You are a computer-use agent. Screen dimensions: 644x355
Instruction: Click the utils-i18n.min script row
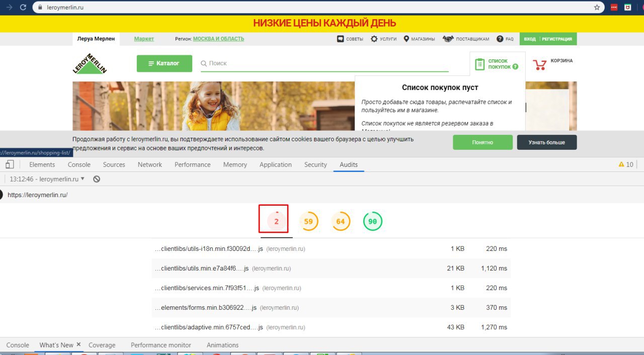(x=331, y=249)
